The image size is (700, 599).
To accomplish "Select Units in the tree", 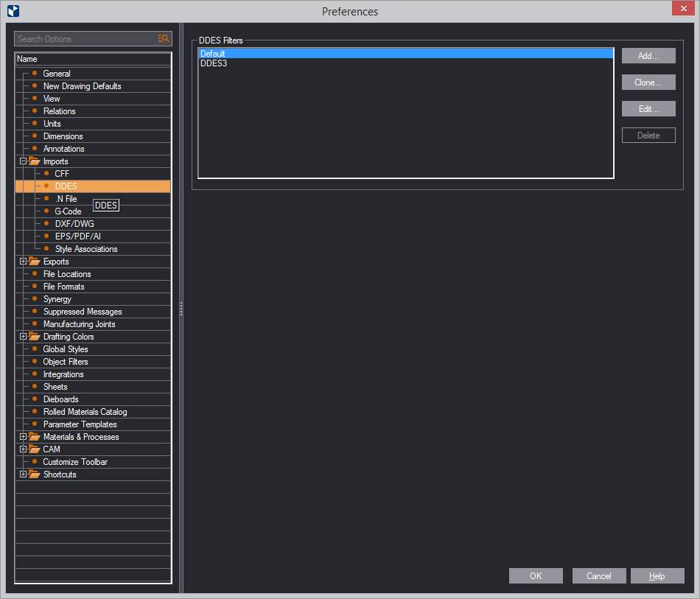I will click(x=52, y=124).
